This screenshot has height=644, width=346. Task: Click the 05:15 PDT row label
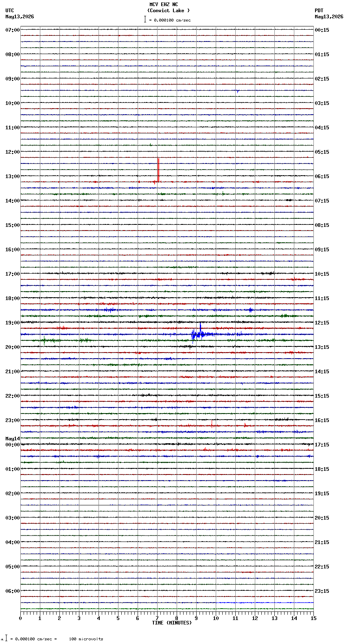click(322, 152)
